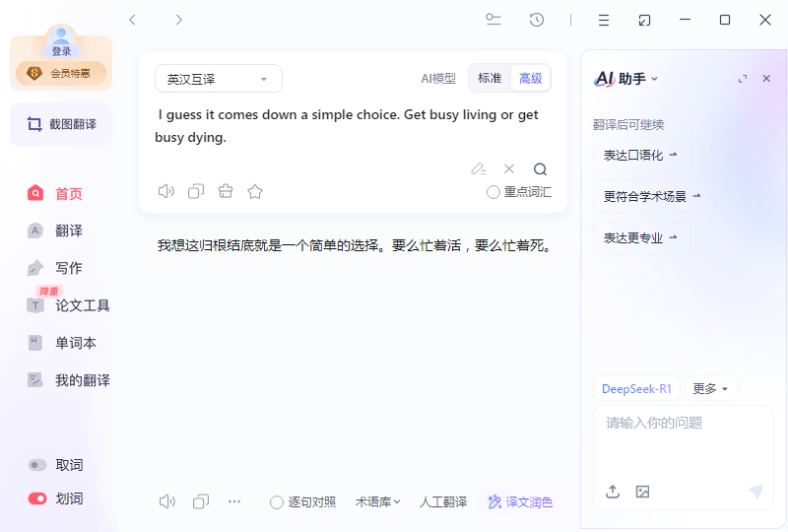Close the AI assistant panel
The height and width of the screenshot is (532, 788).
click(766, 79)
